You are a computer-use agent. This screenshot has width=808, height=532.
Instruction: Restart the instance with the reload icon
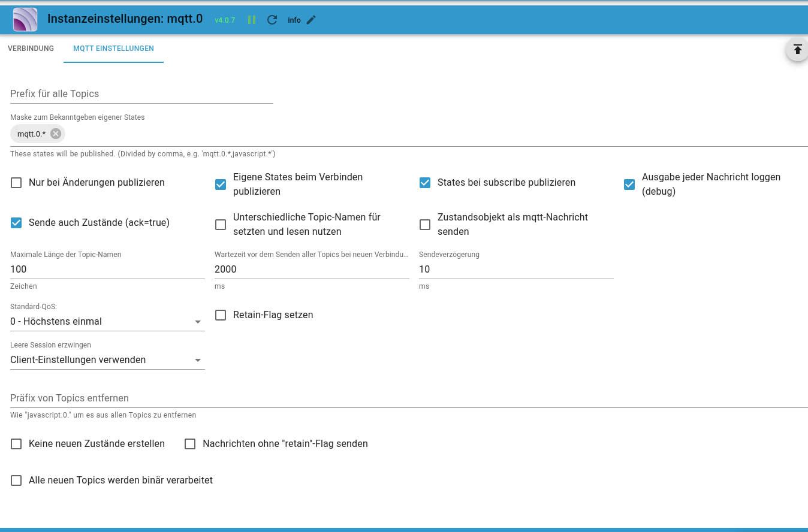[272, 20]
